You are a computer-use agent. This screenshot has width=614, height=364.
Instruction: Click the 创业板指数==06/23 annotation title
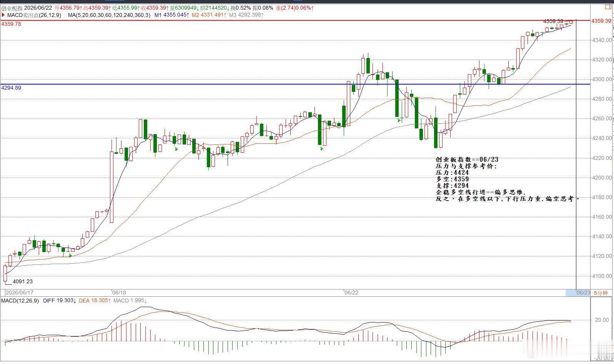(x=467, y=160)
